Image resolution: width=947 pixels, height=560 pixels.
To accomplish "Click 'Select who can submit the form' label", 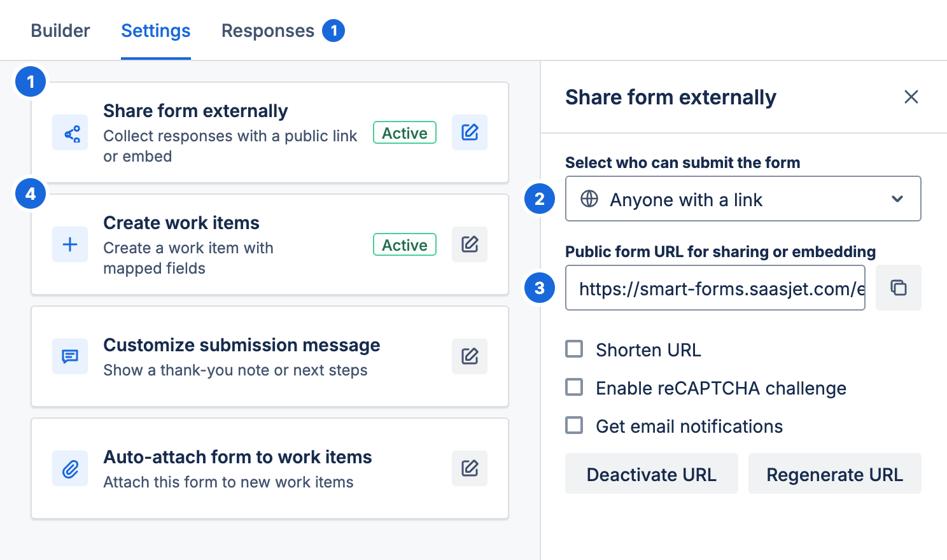I will point(683,162).
